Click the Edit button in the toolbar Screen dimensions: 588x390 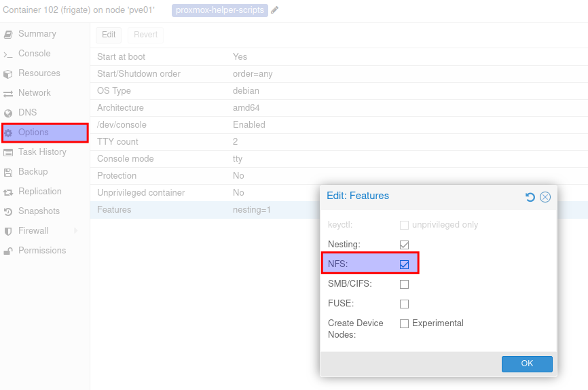coord(109,35)
